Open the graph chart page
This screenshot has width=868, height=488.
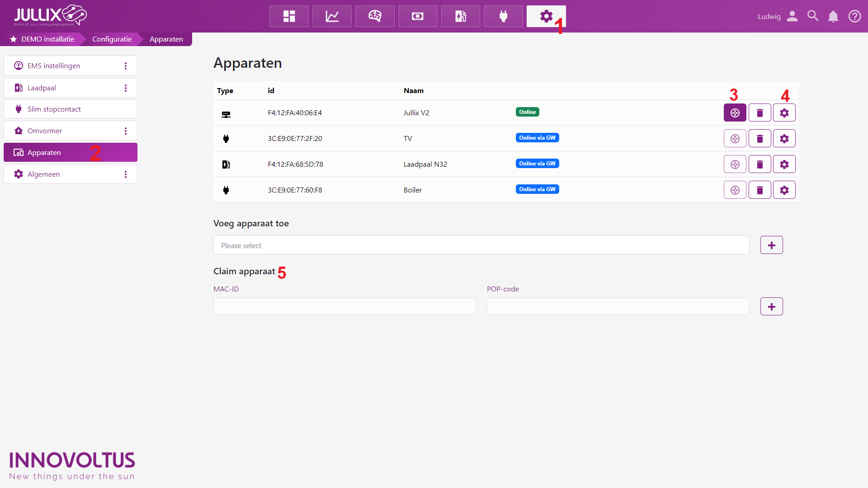point(332,16)
